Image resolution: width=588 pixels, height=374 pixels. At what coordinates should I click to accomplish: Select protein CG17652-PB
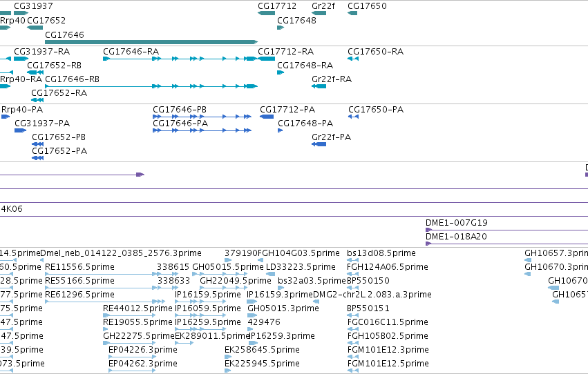(37, 144)
